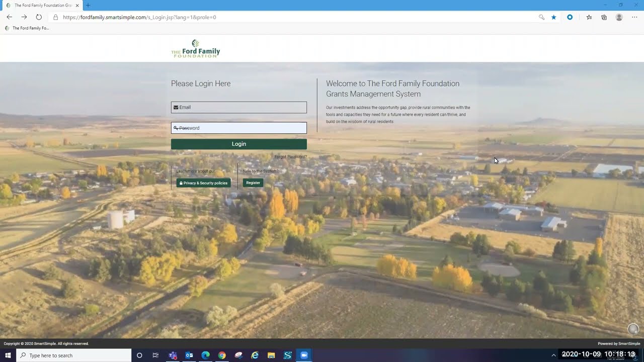Screen dimensions: 644x362
Task: Click the browser profile avatar
Action: click(619, 17)
